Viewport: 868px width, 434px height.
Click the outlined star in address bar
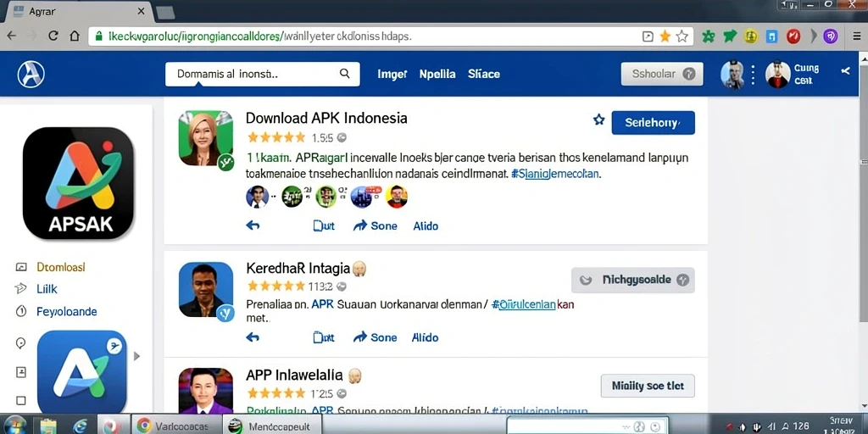[682, 36]
